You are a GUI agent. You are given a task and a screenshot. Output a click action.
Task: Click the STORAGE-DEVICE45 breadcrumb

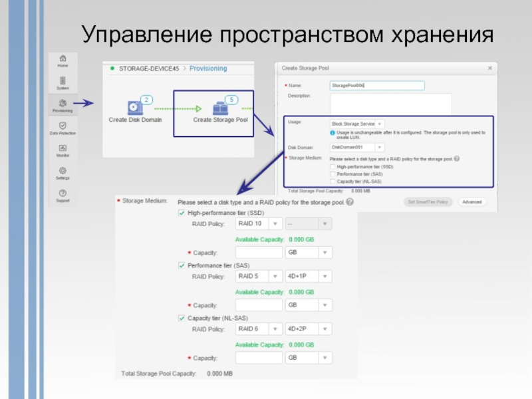tap(148, 68)
